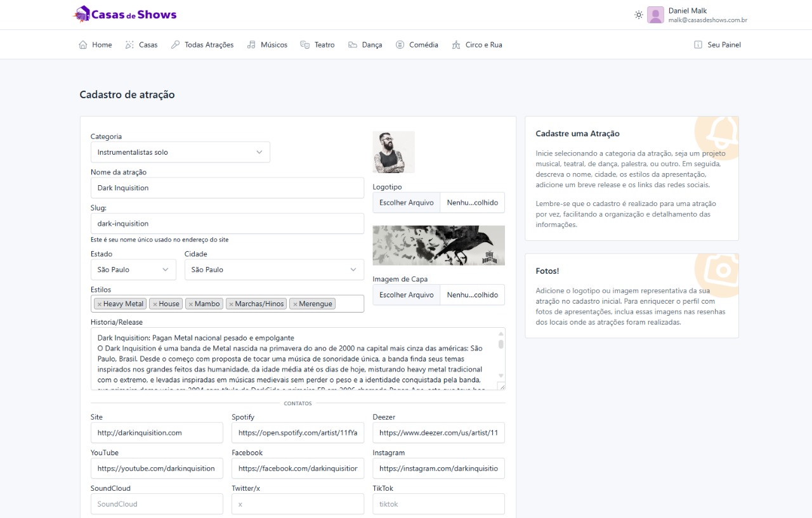Click the Fotos! card heading
The image size is (812, 518).
click(547, 271)
